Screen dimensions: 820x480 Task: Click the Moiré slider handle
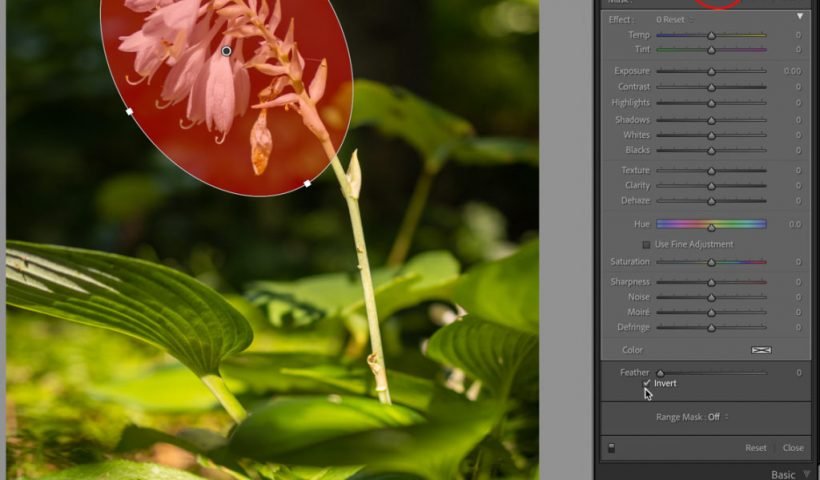pyautogui.click(x=711, y=313)
